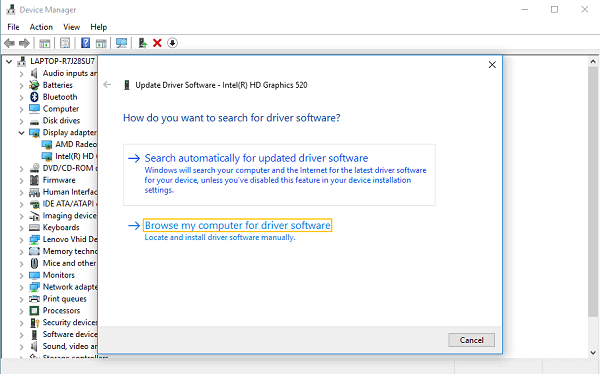
Task: Select the Keyboards icon
Action: tap(34, 228)
